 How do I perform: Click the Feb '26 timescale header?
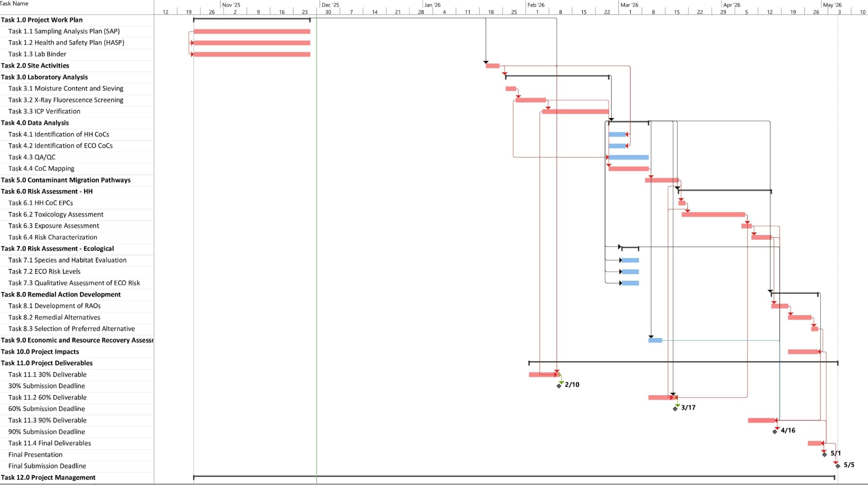tap(536, 5)
